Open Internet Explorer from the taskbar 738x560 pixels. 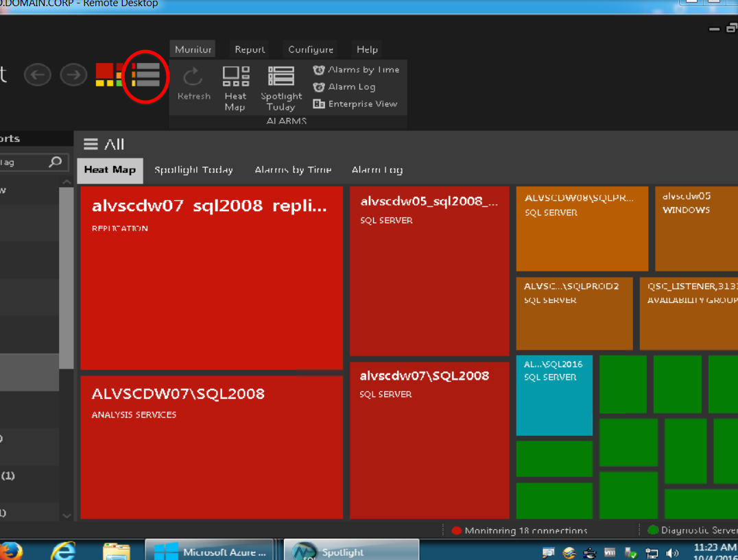pos(63,551)
